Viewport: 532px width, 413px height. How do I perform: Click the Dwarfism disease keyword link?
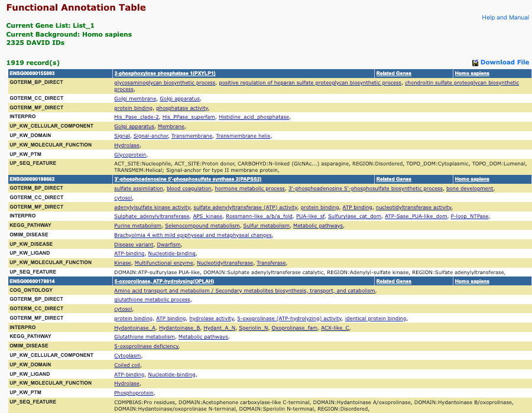coord(169,245)
